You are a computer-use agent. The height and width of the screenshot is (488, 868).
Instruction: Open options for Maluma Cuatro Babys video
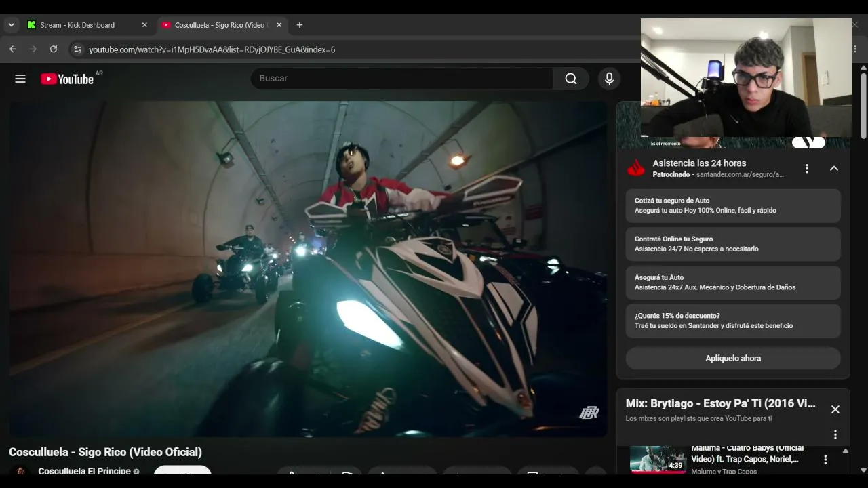tap(825, 460)
